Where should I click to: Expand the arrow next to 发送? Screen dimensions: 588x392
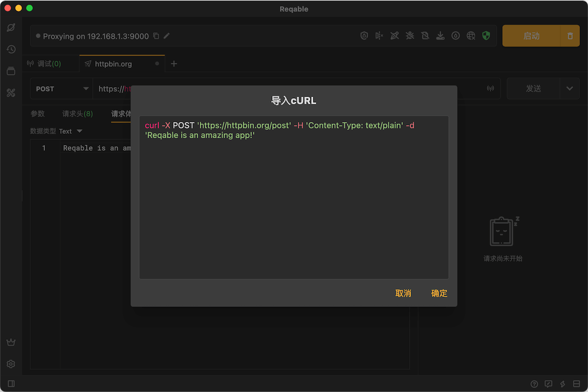pyautogui.click(x=569, y=89)
